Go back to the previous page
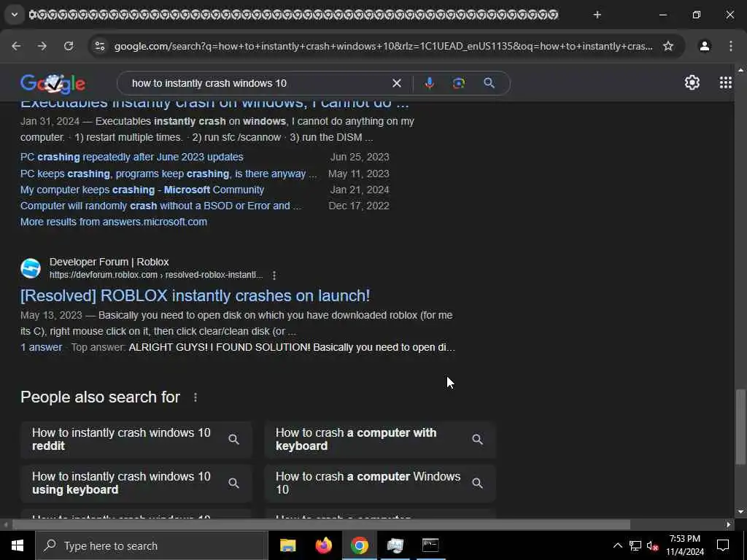The image size is (747, 560). pos(16,46)
